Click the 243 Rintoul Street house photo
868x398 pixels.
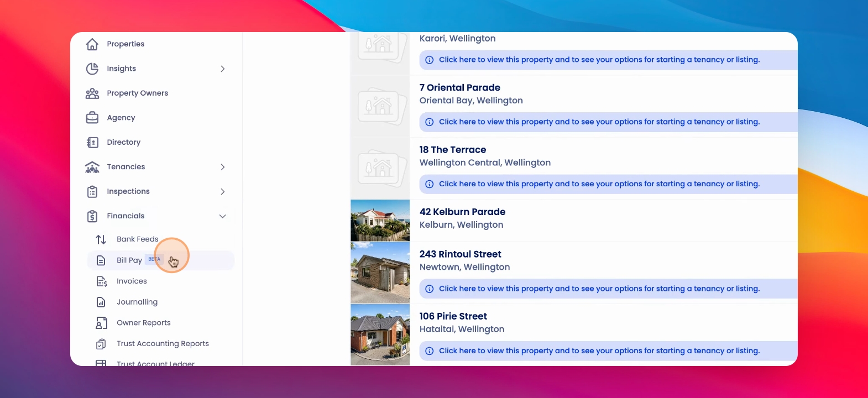coord(380,273)
